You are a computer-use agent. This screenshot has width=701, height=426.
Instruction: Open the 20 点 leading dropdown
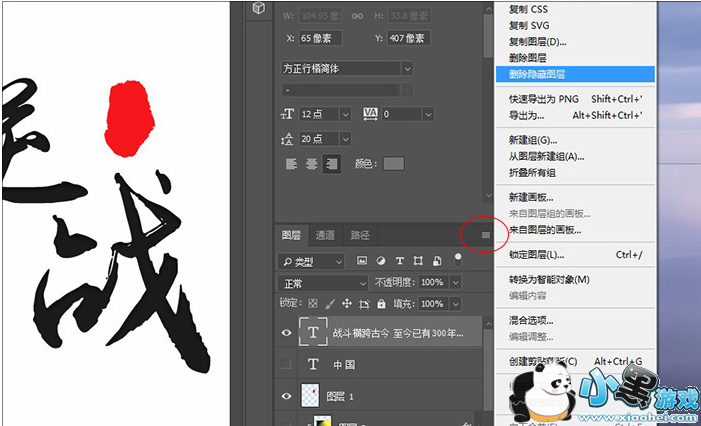click(346, 139)
